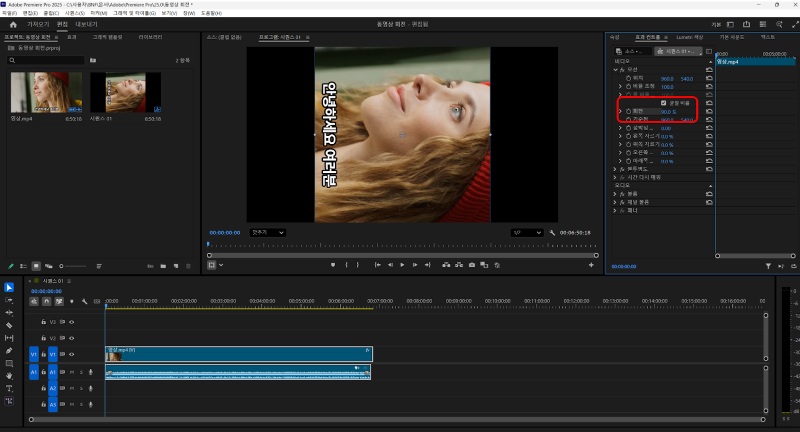
Task: Select the Razor tool in the toolbar
Action: [x=9, y=326]
